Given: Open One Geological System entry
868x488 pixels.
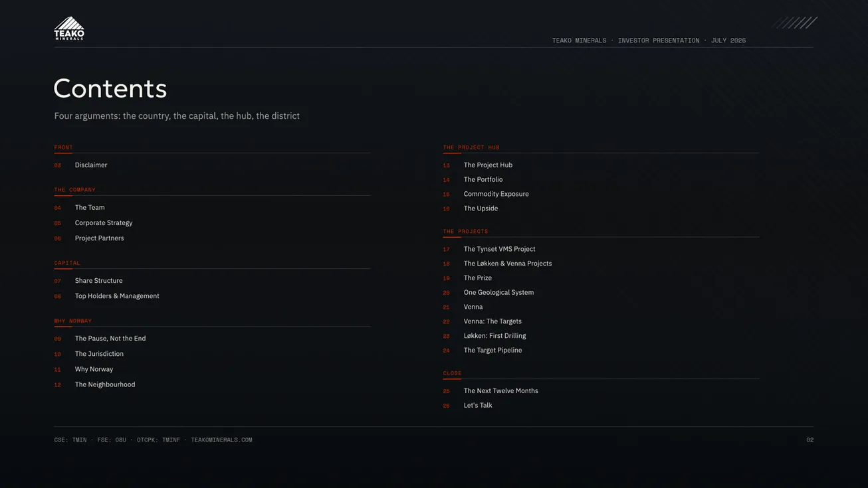Looking at the screenshot, I should point(498,293).
